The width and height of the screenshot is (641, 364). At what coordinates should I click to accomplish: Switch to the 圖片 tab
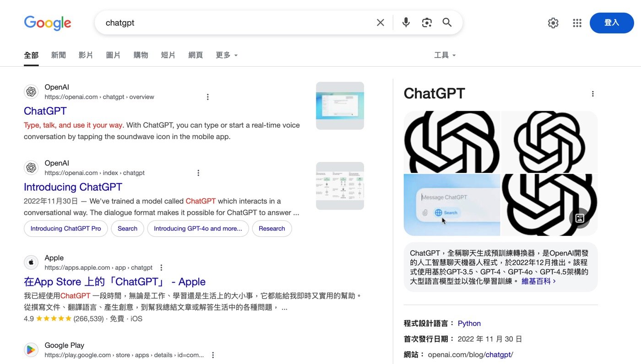[x=113, y=55]
